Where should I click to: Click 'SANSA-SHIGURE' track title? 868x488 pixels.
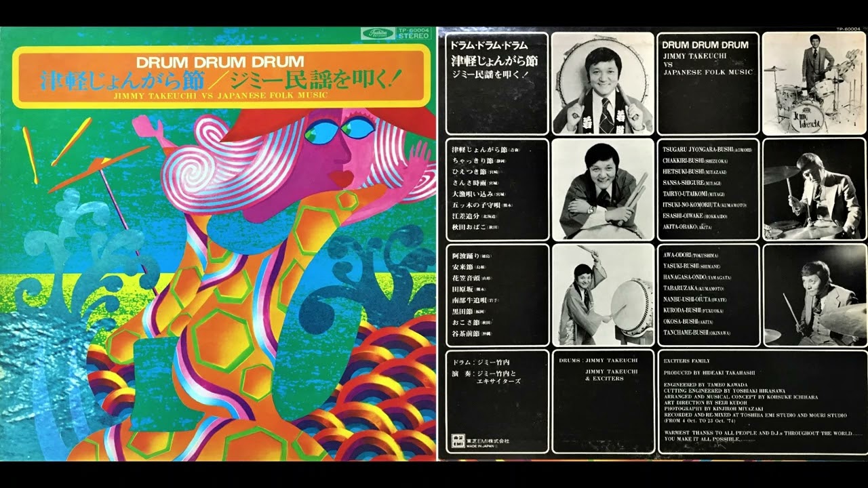point(683,183)
